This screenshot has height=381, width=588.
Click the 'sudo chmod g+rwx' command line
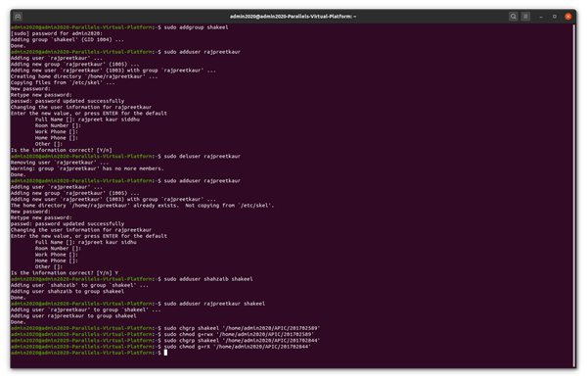pyautogui.click(x=239, y=334)
